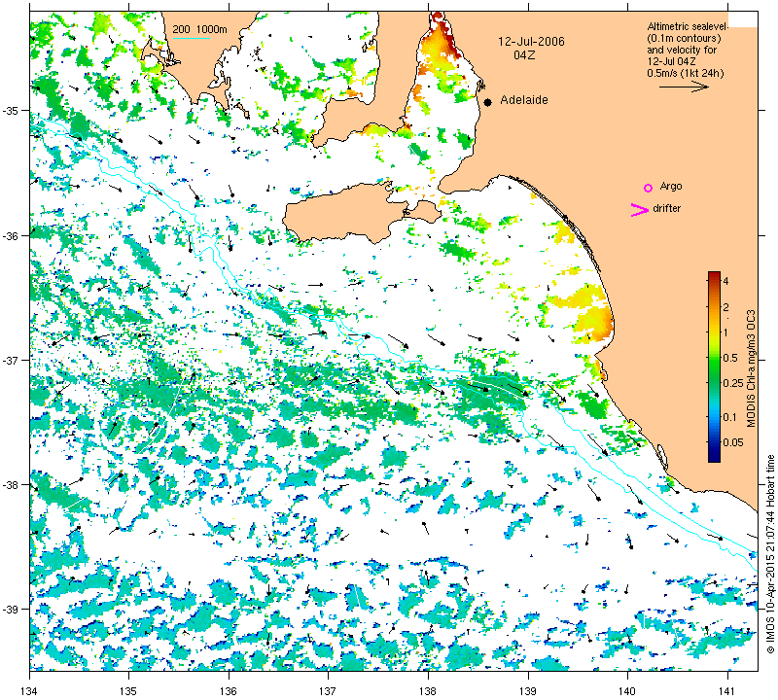Click the latitude label -37

coord(10,360)
